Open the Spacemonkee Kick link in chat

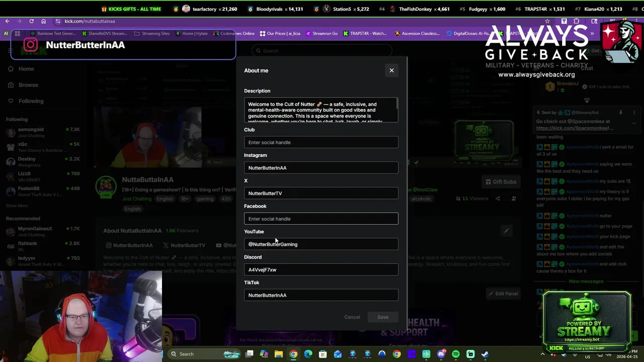pyautogui.click(x=575, y=128)
